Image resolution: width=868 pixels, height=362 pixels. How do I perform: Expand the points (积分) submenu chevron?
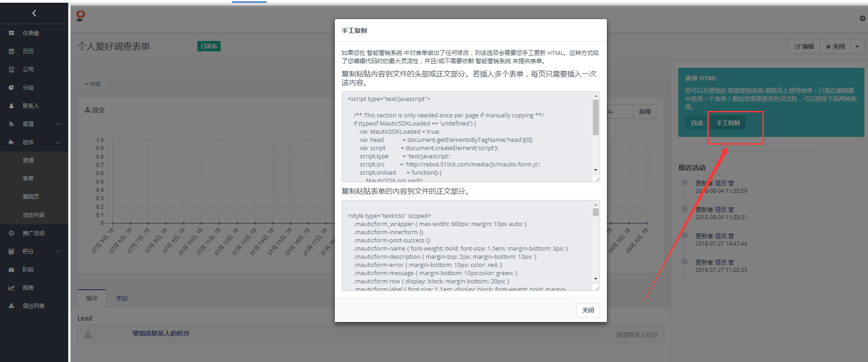tap(58, 251)
